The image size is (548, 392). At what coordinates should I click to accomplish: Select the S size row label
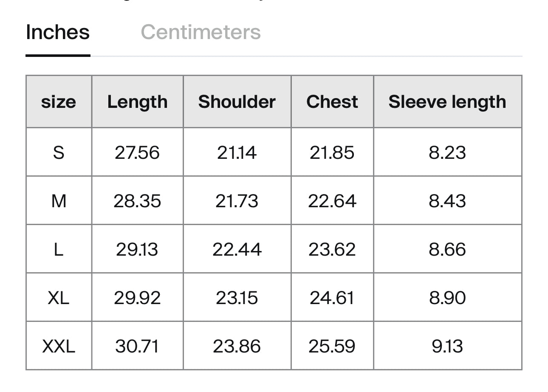(59, 152)
